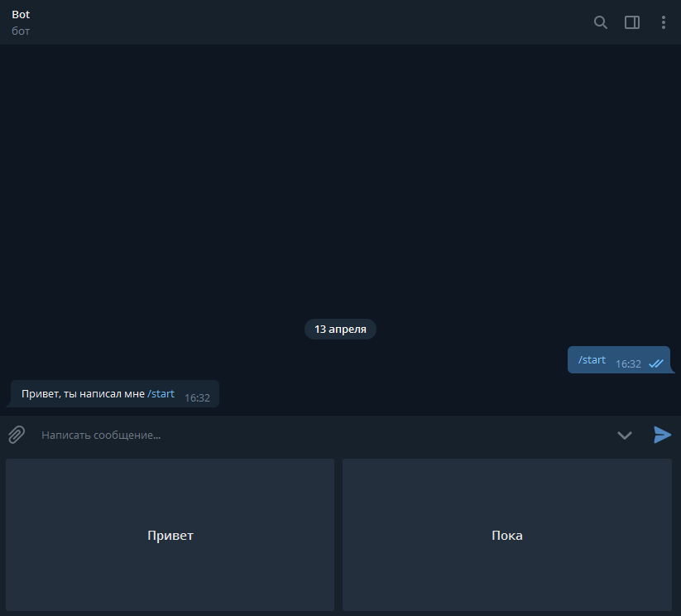Image resolution: width=681 pixels, height=616 pixels.
Task: Click the send paper-plane icon
Action: click(662, 435)
